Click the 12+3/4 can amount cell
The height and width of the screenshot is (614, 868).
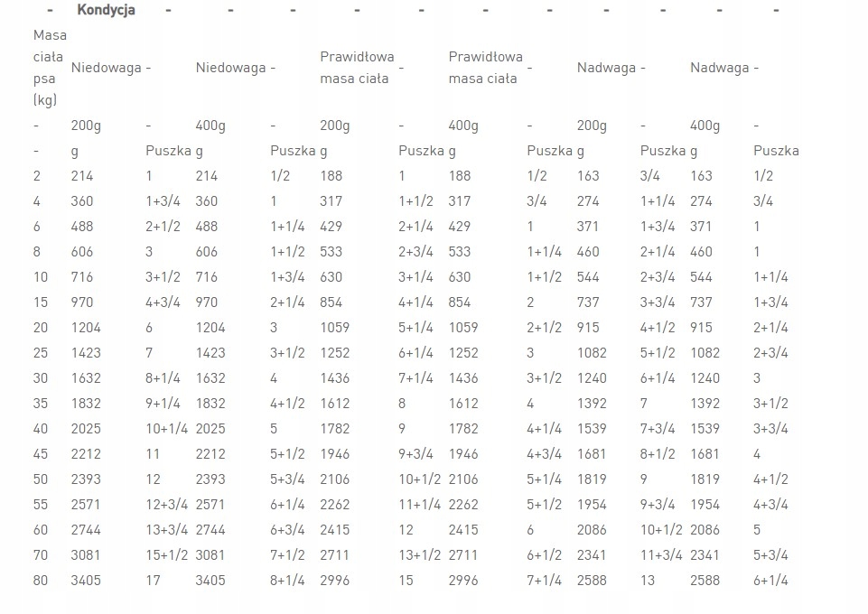coord(166,504)
